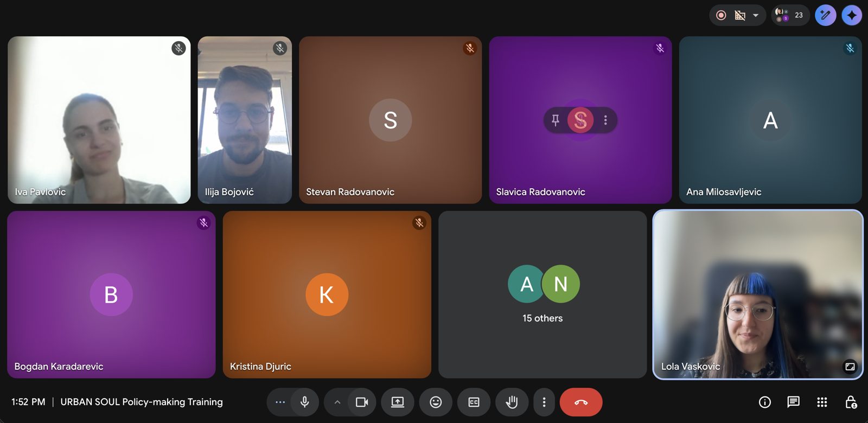Open host controls lock icon
This screenshot has width=868, height=423.
point(851,402)
